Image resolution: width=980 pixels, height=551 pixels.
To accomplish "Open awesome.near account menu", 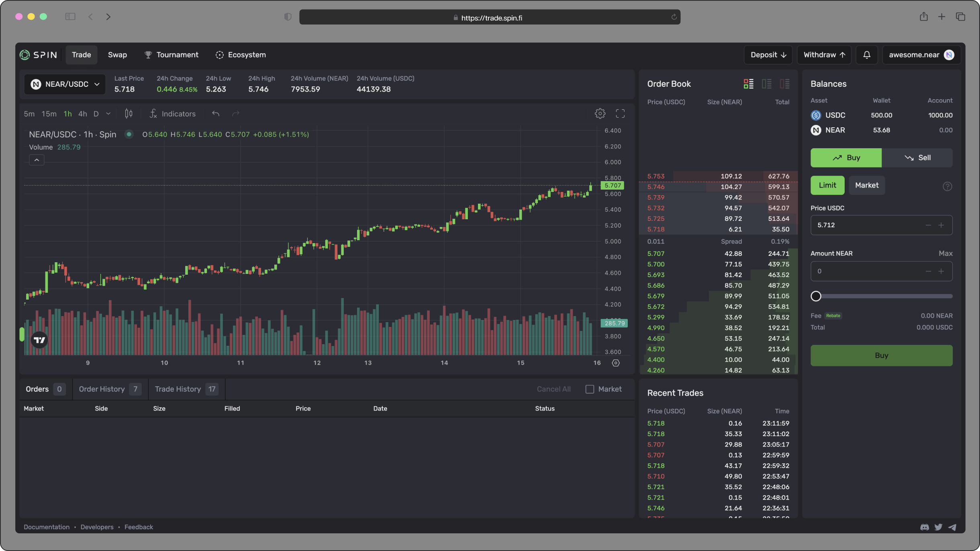I will point(921,55).
